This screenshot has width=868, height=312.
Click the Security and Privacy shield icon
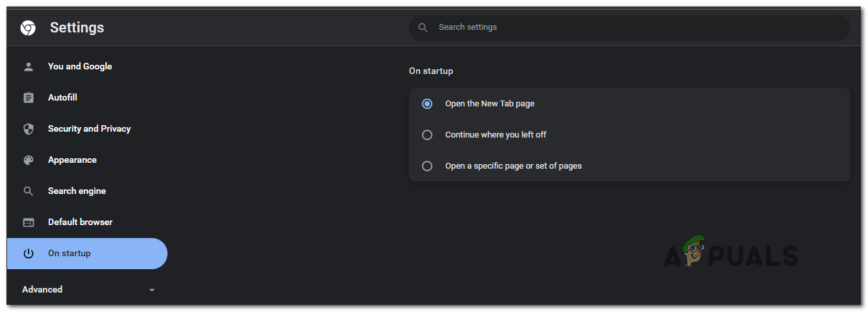pyautogui.click(x=29, y=129)
